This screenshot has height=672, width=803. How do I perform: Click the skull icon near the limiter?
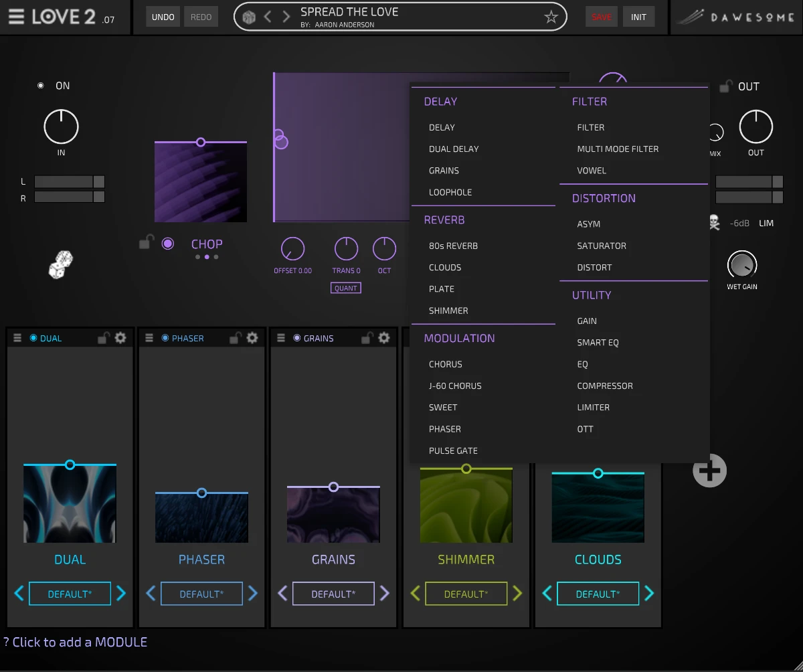(713, 222)
